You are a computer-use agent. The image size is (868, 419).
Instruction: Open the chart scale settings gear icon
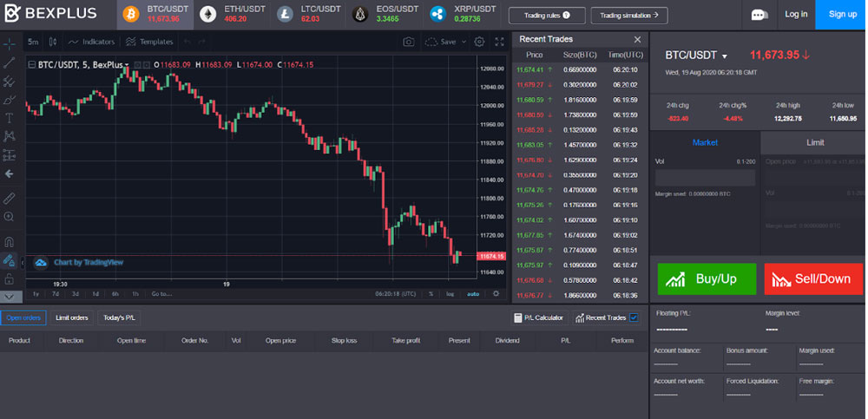[x=496, y=294]
